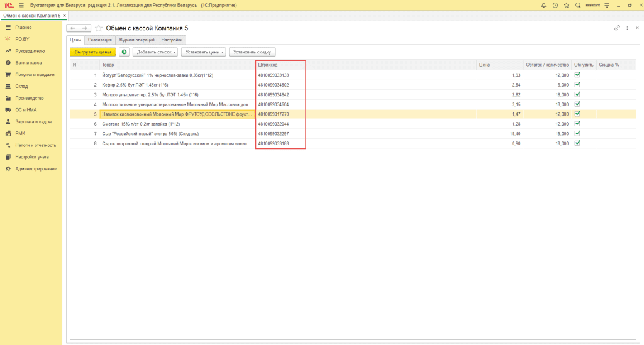The image size is (644, 345).
Task: Select the Кефир 2,5% бут.ПЭТ product cell
Action: coord(177,85)
